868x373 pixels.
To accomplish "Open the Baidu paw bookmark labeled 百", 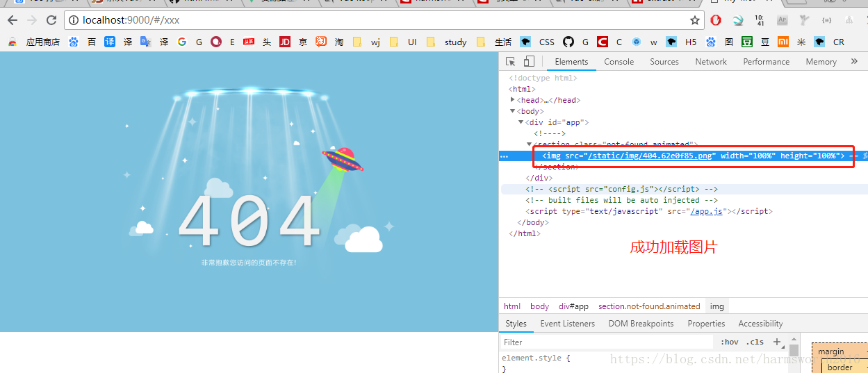I will (83, 42).
